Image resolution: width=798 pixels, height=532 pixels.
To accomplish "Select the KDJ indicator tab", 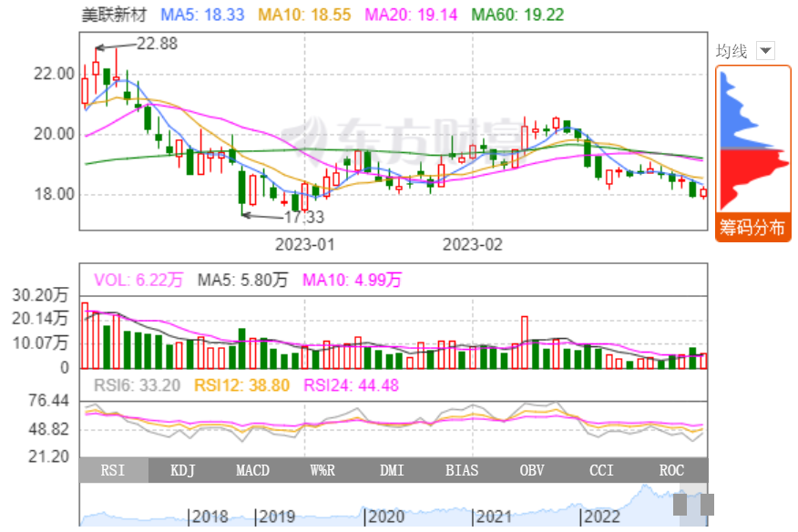I will [x=183, y=470].
